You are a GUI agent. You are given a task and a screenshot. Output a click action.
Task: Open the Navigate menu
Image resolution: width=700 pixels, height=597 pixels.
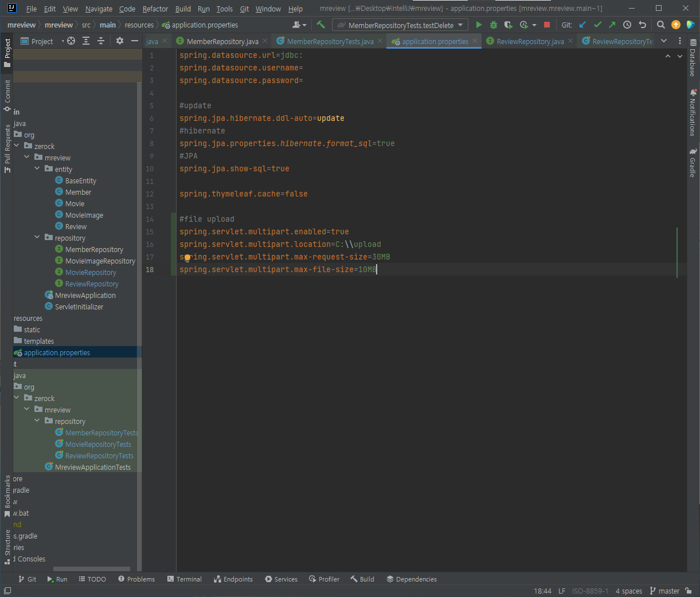click(99, 9)
